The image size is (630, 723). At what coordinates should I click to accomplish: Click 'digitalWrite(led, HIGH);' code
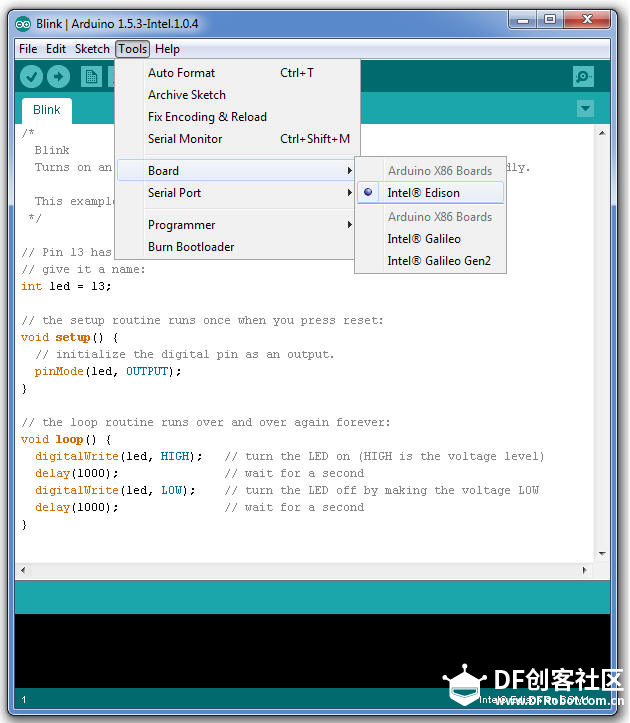pos(119,456)
